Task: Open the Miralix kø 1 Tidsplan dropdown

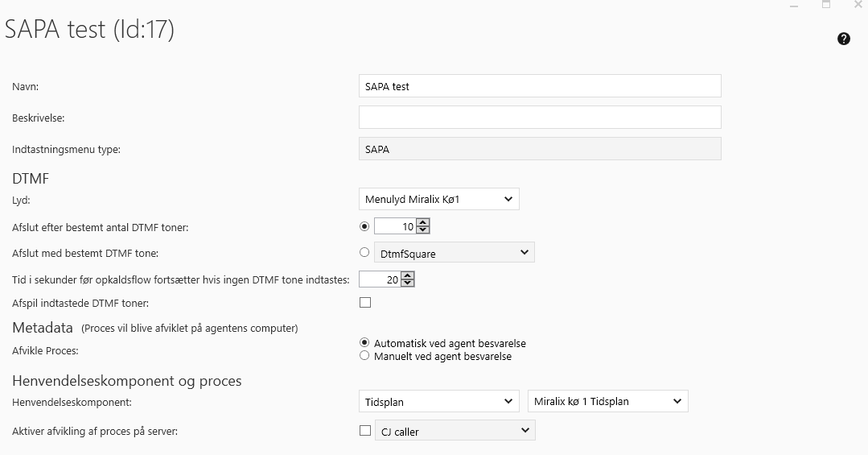Action: (607, 401)
